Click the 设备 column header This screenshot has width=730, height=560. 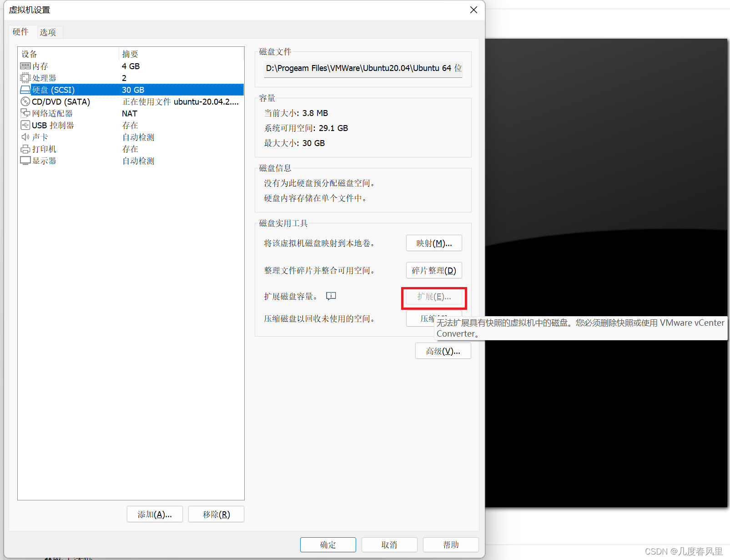click(68, 54)
